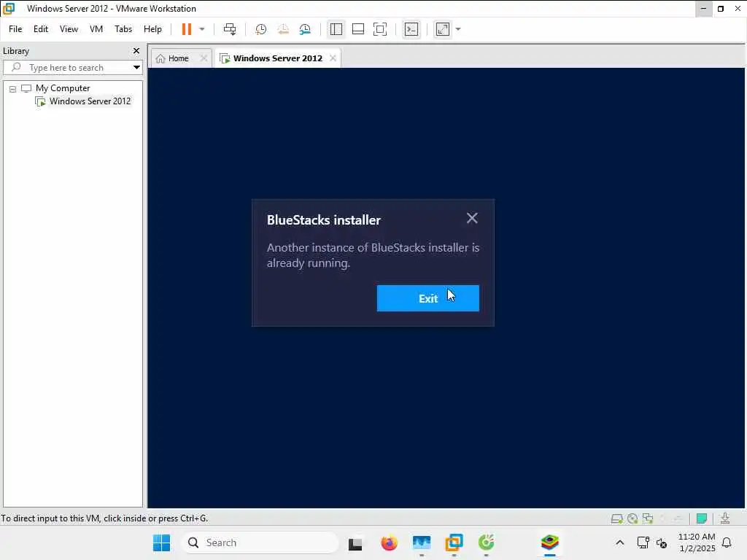Viewport: 747px width, 560px height.
Task: Open the Windows Start menu
Action: tap(161, 542)
